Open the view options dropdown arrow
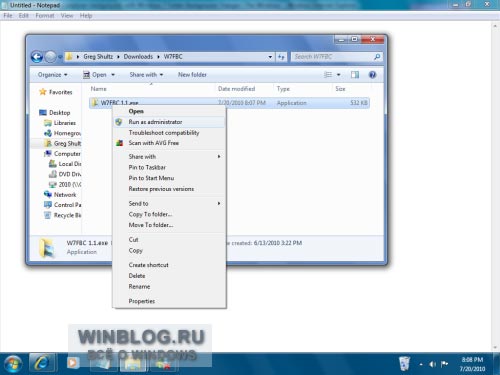Viewport: 500px width, 375px height. (x=339, y=75)
